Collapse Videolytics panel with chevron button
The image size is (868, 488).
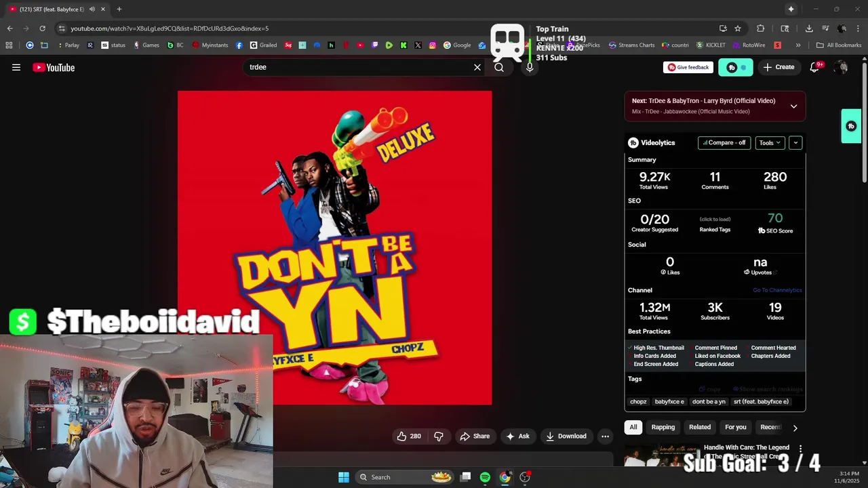point(795,142)
